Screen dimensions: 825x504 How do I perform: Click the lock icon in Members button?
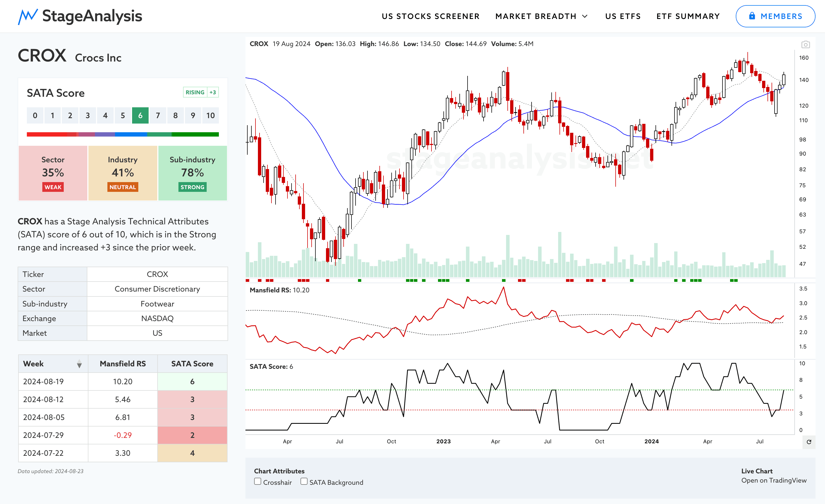tap(752, 16)
